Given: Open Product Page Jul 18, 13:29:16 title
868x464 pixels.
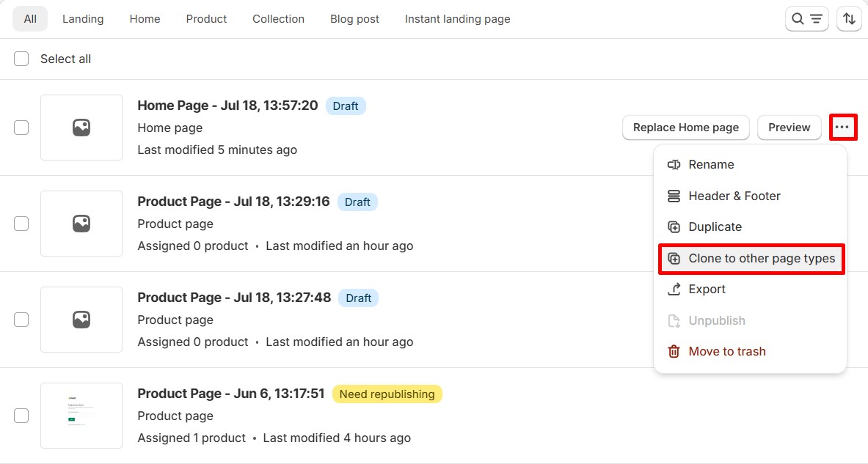Looking at the screenshot, I should 233,202.
